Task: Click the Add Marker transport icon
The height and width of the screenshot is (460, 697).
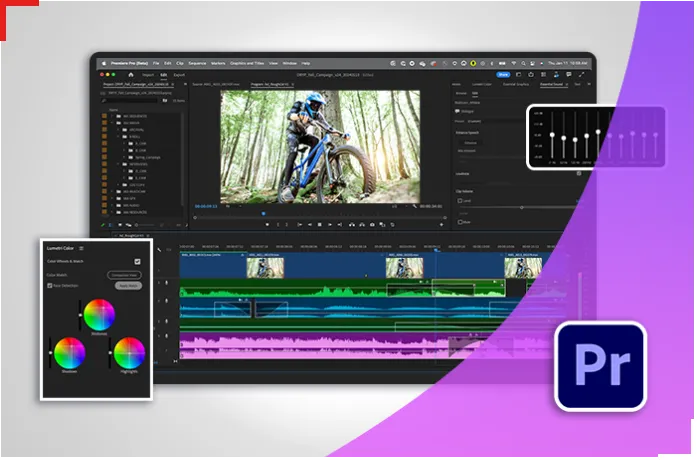Action: [267, 225]
